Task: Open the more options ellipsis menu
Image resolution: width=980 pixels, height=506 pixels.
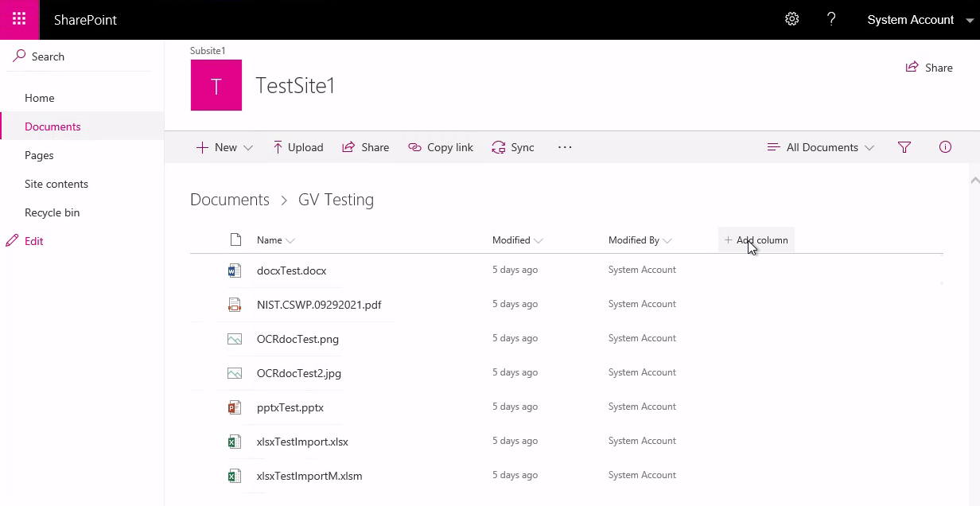Action: click(x=565, y=147)
